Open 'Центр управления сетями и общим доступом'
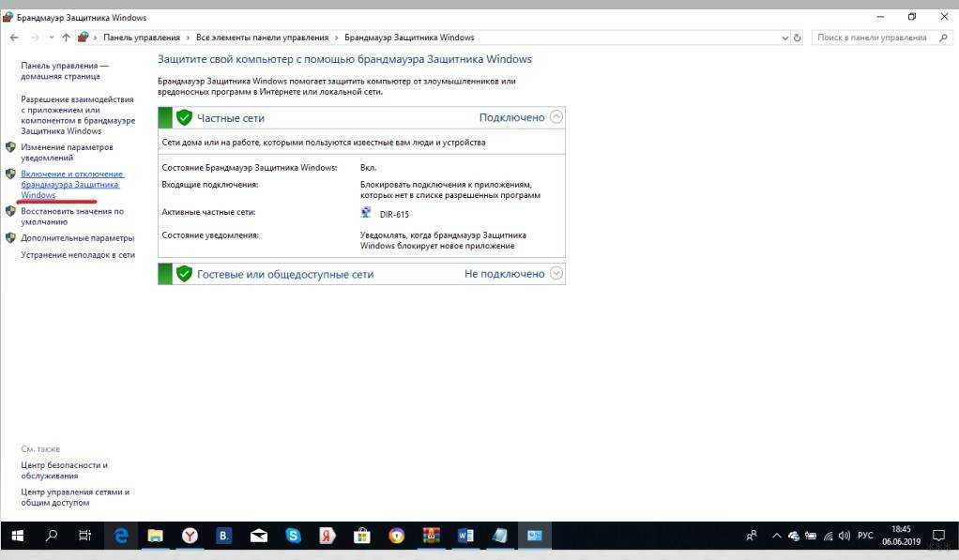The height and width of the screenshot is (560, 959). click(x=75, y=497)
